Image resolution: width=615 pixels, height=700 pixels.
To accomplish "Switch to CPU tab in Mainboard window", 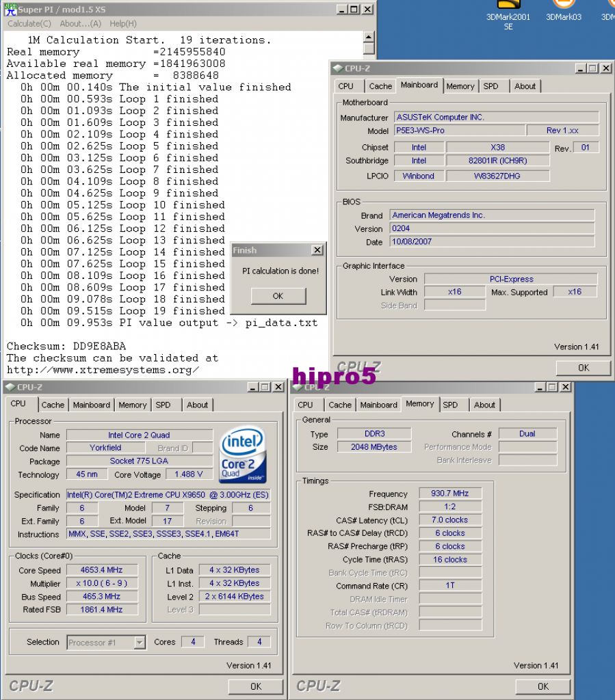I will pos(345,86).
